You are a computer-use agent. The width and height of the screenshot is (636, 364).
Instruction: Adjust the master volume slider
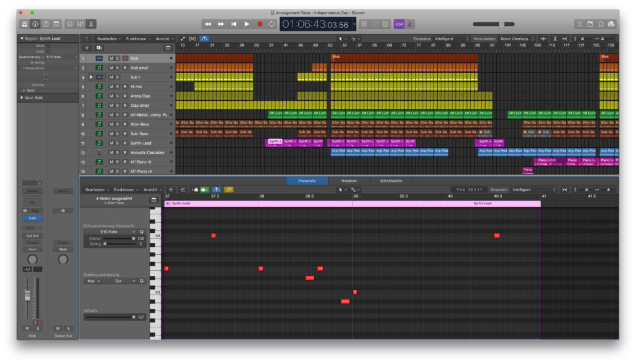tap(494, 24)
